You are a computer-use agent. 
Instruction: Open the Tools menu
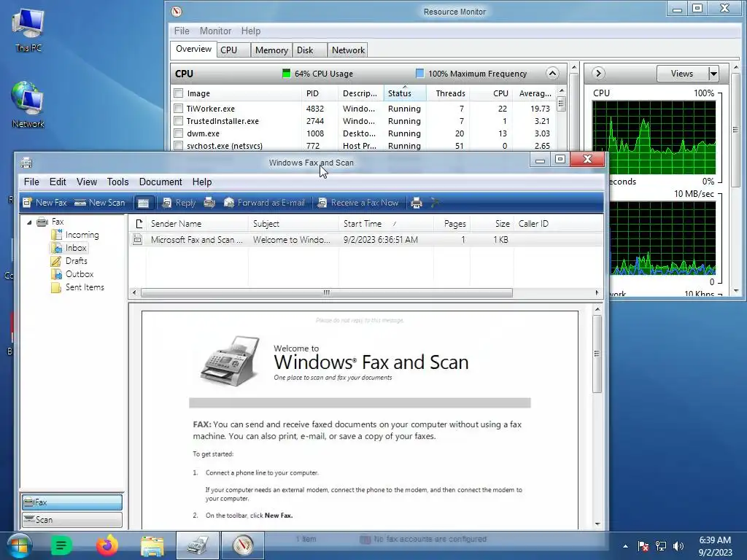pyautogui.click(x=117, y=182)
